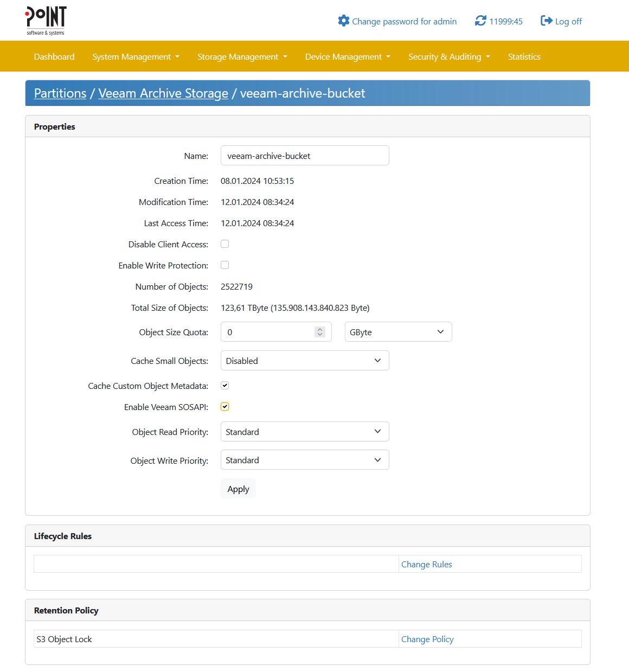Toggle Disable Client Access checkbox
The image size is (629, 672).
[x=224, y=244]
